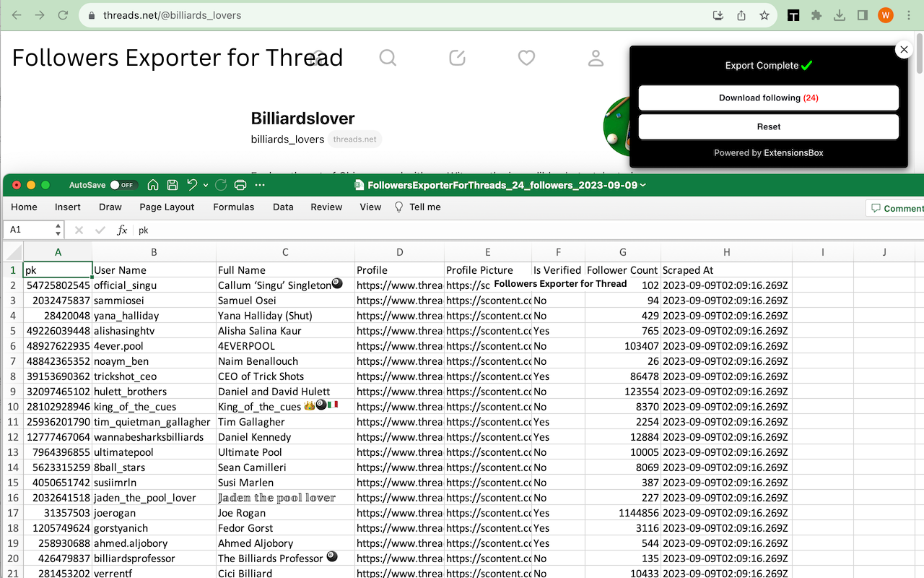Open the View tab
The height and width of the screenshot is (578, 924).
coord(370,207)
